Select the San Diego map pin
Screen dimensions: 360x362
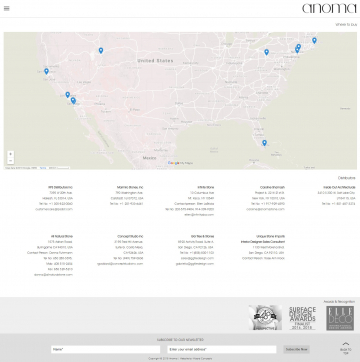point(73,100)
